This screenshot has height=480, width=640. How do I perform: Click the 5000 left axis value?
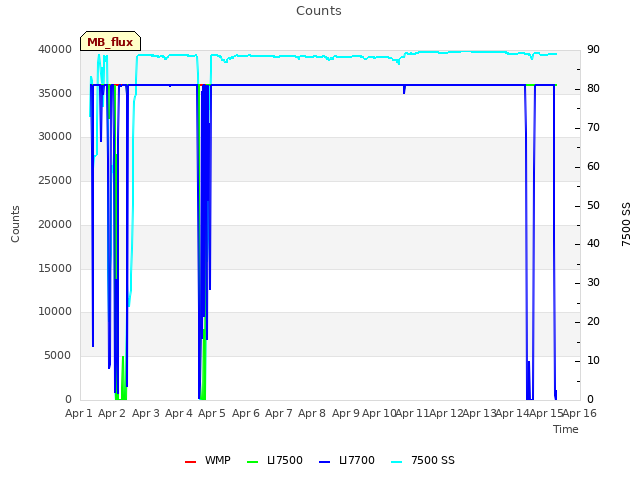click(x=58, y=356)
